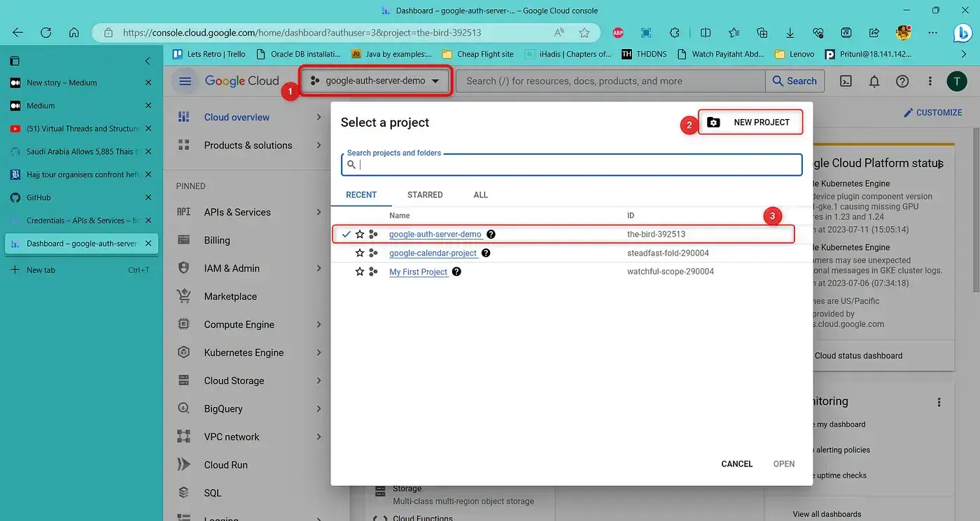
Task: Click the NEW PROJECT button
Action: coord(750,122)
